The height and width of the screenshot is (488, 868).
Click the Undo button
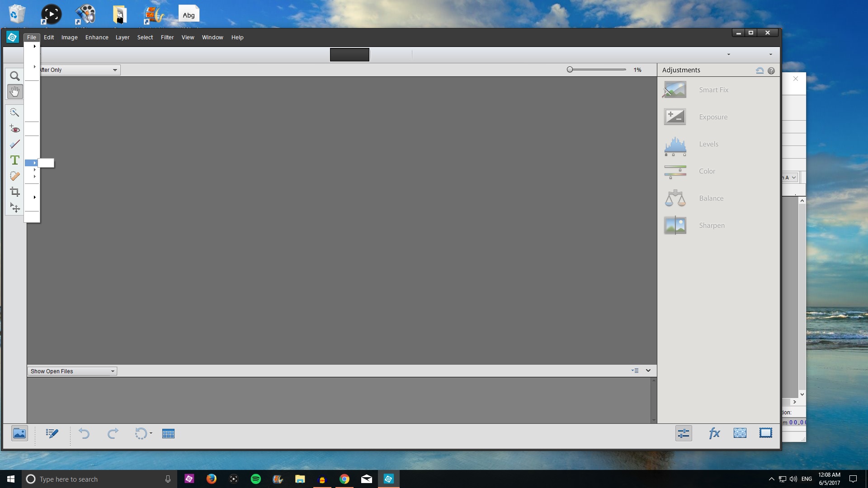[x=85, y=433]
